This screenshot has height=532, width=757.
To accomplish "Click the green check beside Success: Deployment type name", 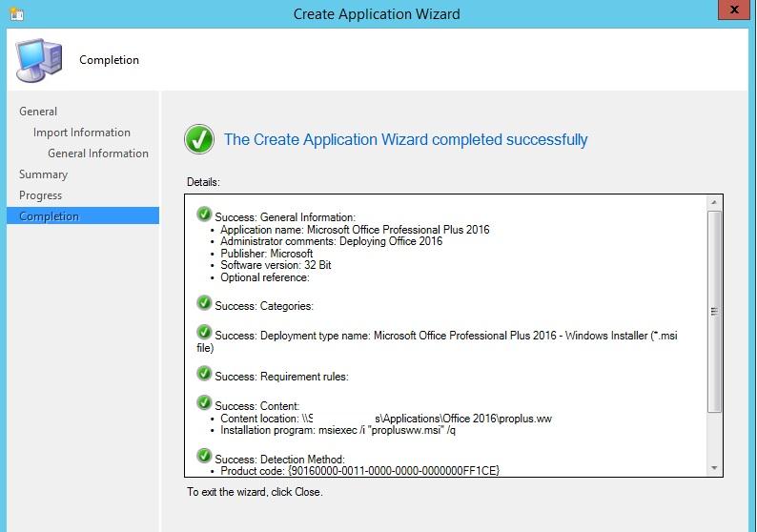I will [x=204, y=332].
